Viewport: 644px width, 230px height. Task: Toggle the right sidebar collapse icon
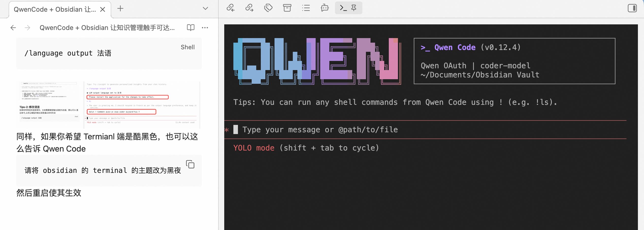tap(632, 8)
